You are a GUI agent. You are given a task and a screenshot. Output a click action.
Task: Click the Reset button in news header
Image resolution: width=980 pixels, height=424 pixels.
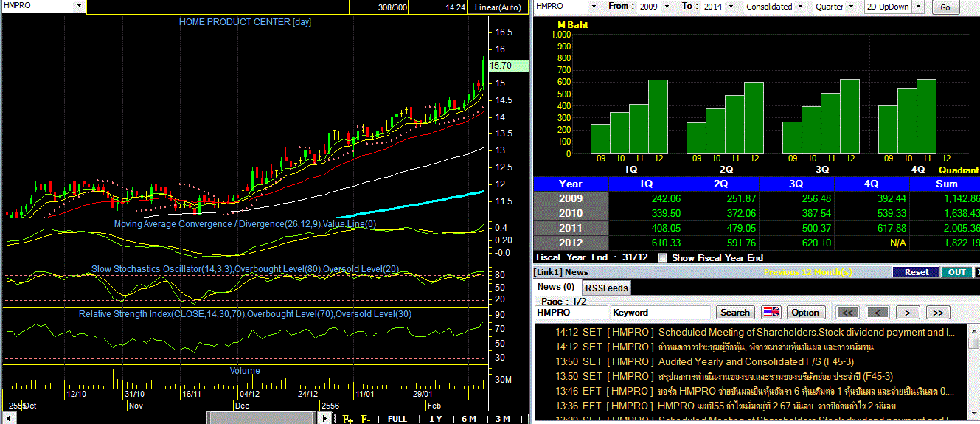point(917,272)
